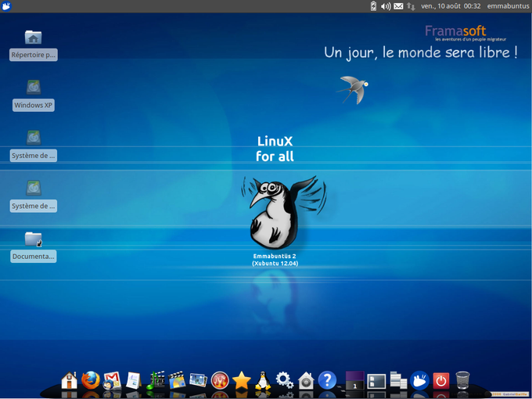Open the volume sound indicator
The height and width of the screenshot is (399, 532).
tap(386, 6)
